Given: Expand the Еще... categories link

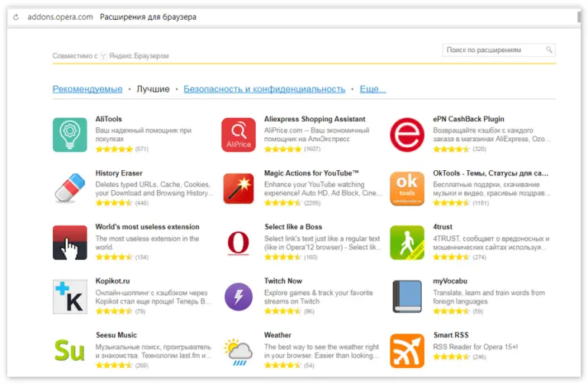Looking at the screenshot, I should click(x=373, y=89).
